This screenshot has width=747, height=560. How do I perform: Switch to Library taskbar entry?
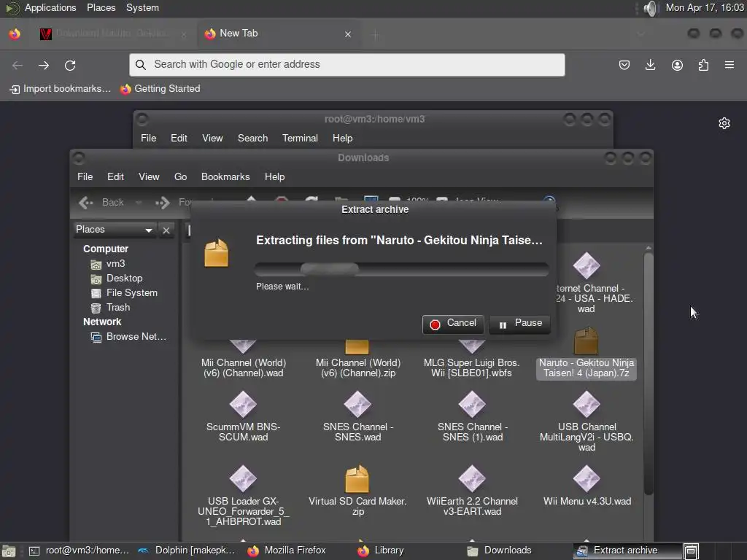pos(381,551)
